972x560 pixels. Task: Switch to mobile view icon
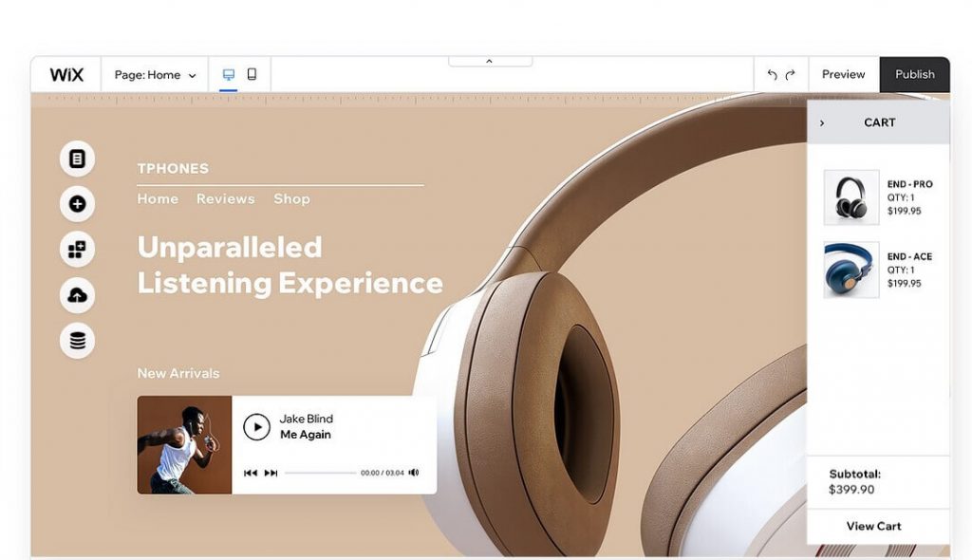[x=252, y=74]
